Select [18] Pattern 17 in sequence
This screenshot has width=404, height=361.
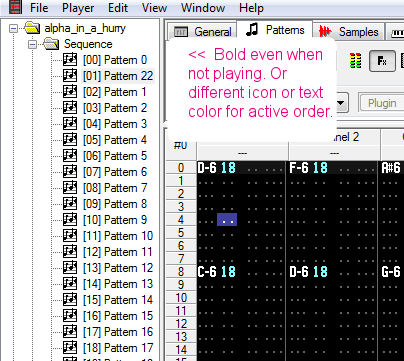tap(118, 348)
